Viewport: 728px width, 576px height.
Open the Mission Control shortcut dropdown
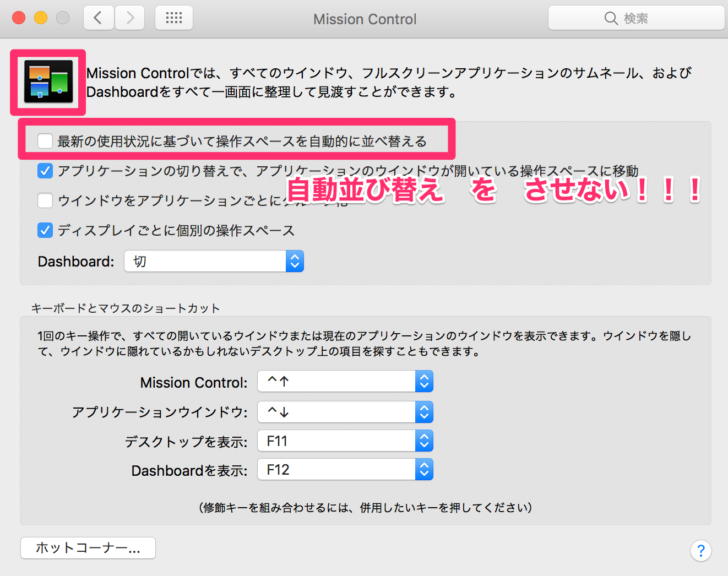coord(345,381)
